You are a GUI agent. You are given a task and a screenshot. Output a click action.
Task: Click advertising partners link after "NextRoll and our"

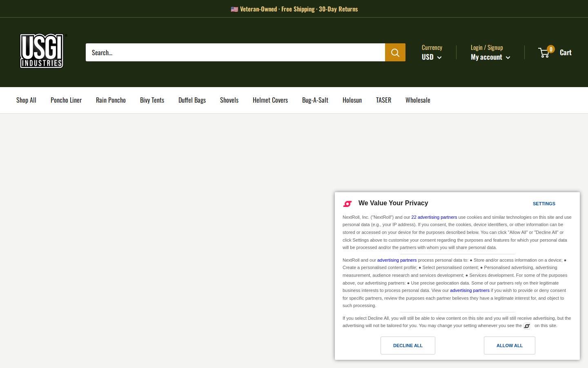pyautogui.click(x=397, y=260)
